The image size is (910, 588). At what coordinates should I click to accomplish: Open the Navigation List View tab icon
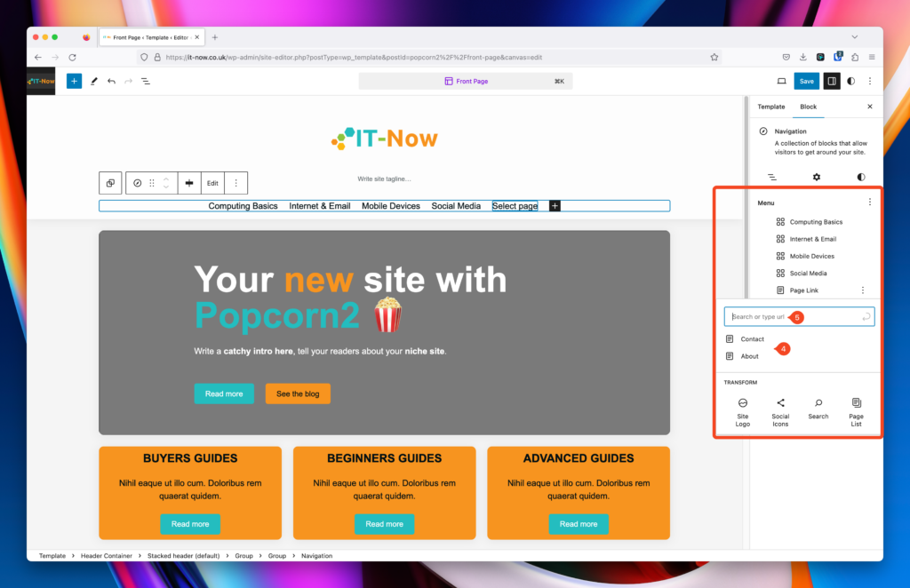[x=772, y=177]
